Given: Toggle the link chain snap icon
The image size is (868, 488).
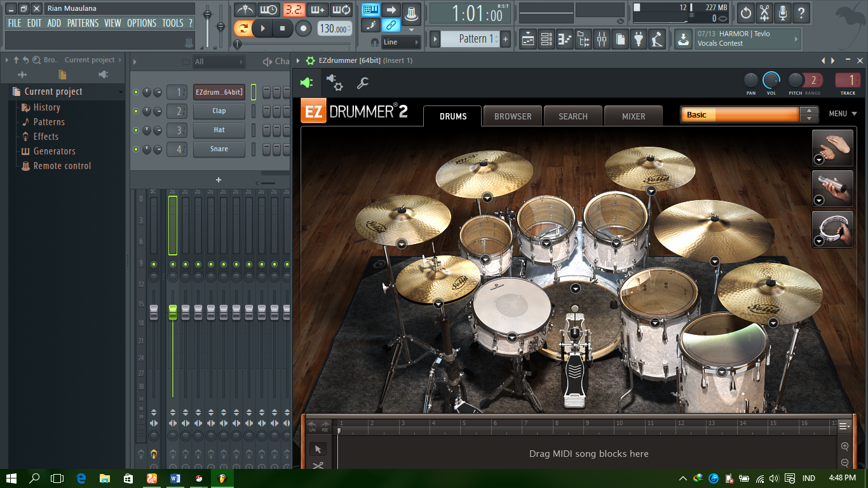Looking at the screenshot, I should [x=391, y=25].
